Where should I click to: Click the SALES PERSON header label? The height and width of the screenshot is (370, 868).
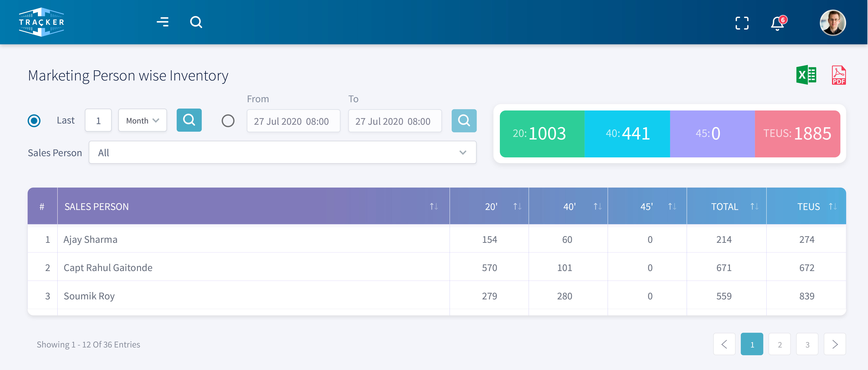[x=97, y=207]
